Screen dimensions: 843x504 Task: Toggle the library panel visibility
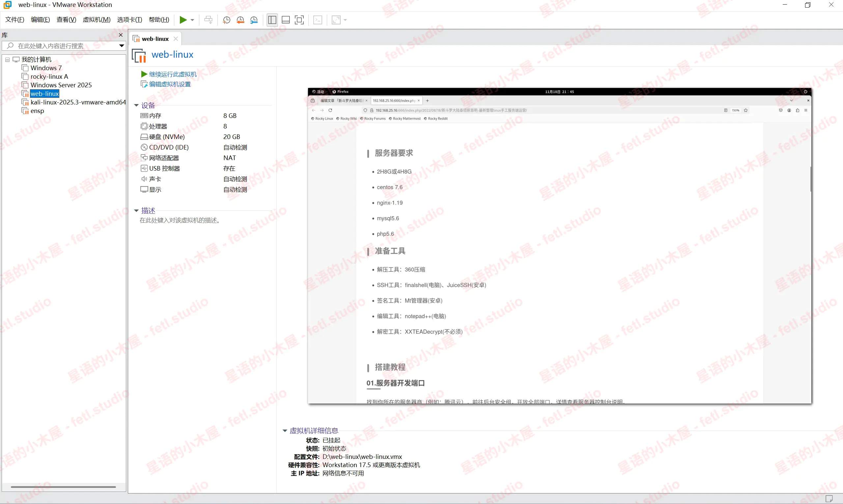point(272,20)
